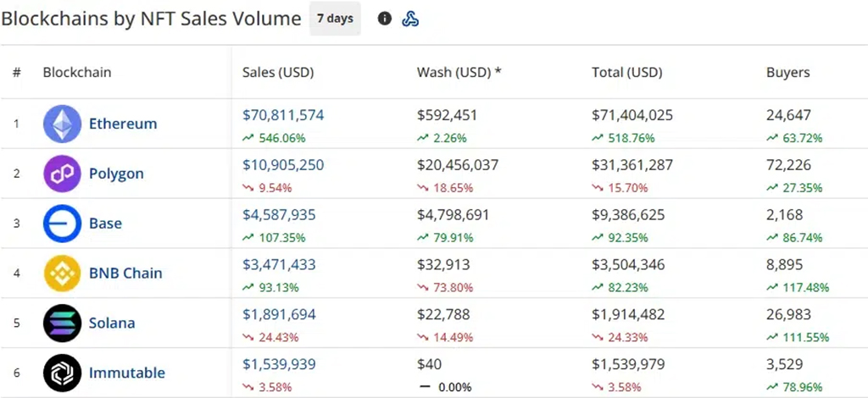Click BNB Chain wash change 73.80%
Image resolution: width=868 pixels, height=398 pixels.
point(445,287)
